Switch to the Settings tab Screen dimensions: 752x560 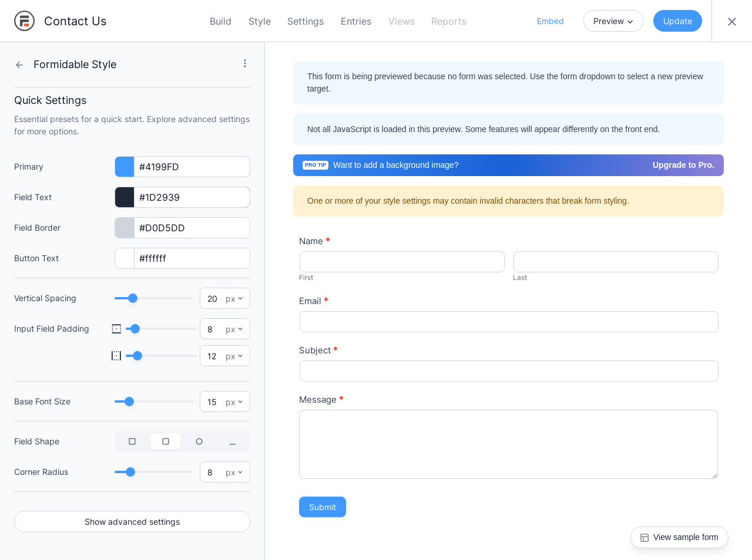305,21
